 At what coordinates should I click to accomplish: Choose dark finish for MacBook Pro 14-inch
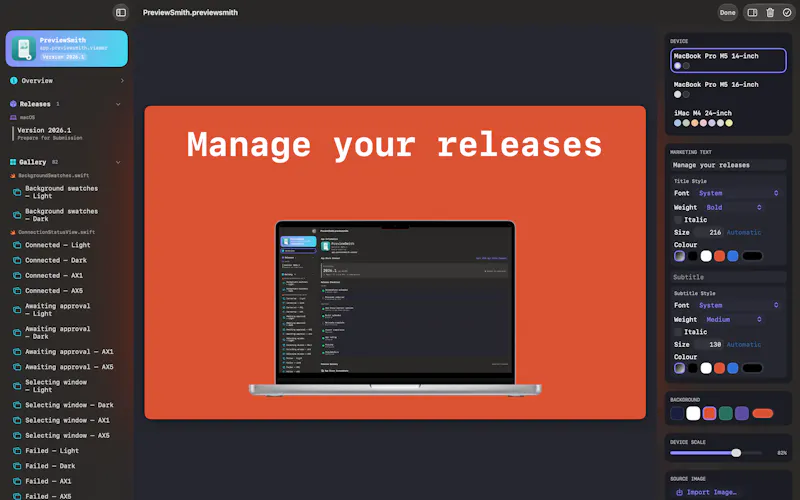click(x=686, y=66)
